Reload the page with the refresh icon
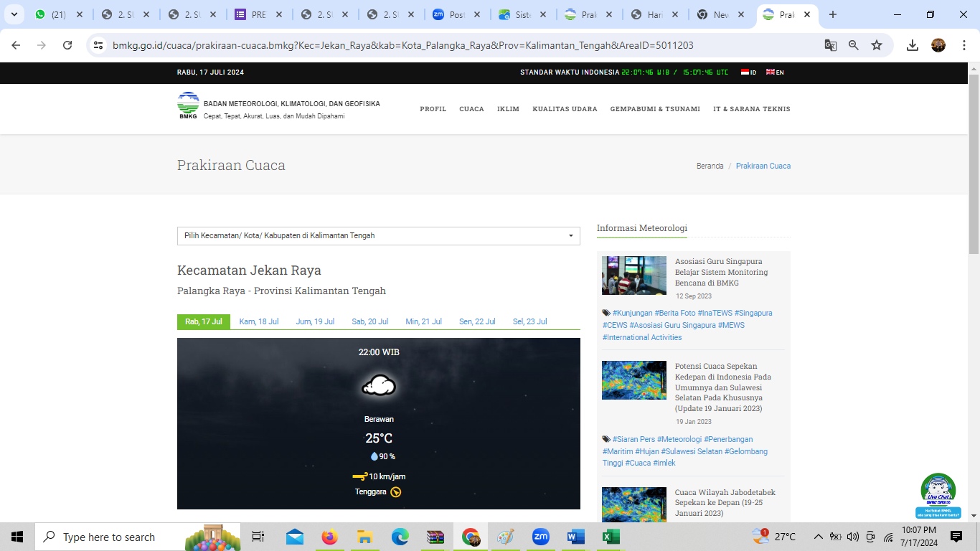This screenshot has width=980, height=551. 67,45
